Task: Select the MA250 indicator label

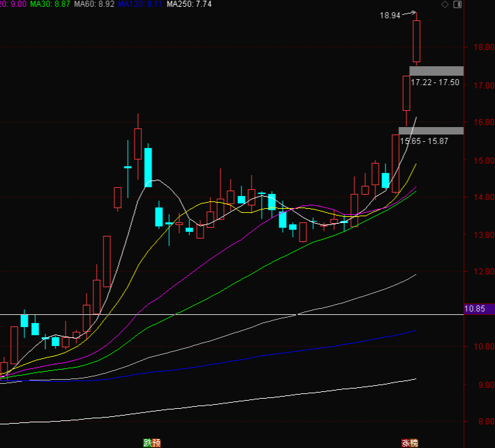Action: pyautogui.click(x=189, y=4)
